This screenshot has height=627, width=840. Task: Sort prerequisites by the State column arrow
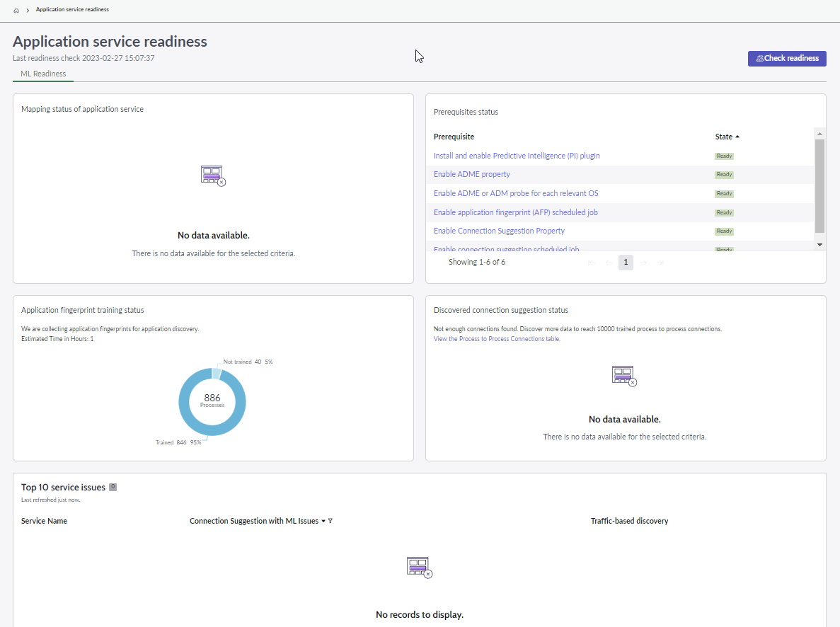737,137
